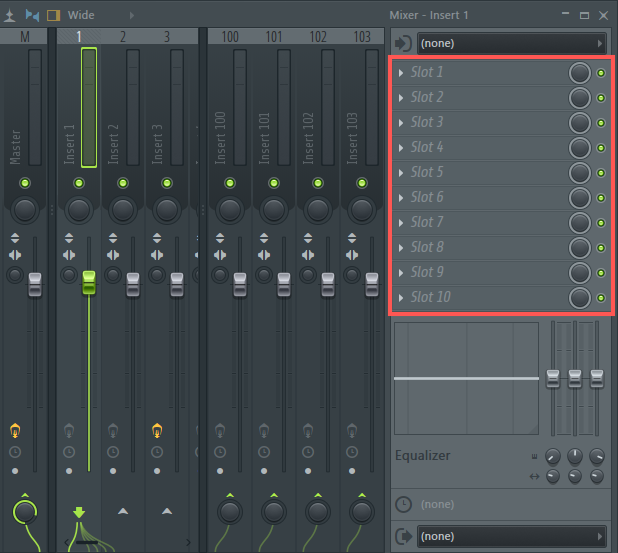Route to Insert 2 send arrow
618x553 pixels.
123,511
